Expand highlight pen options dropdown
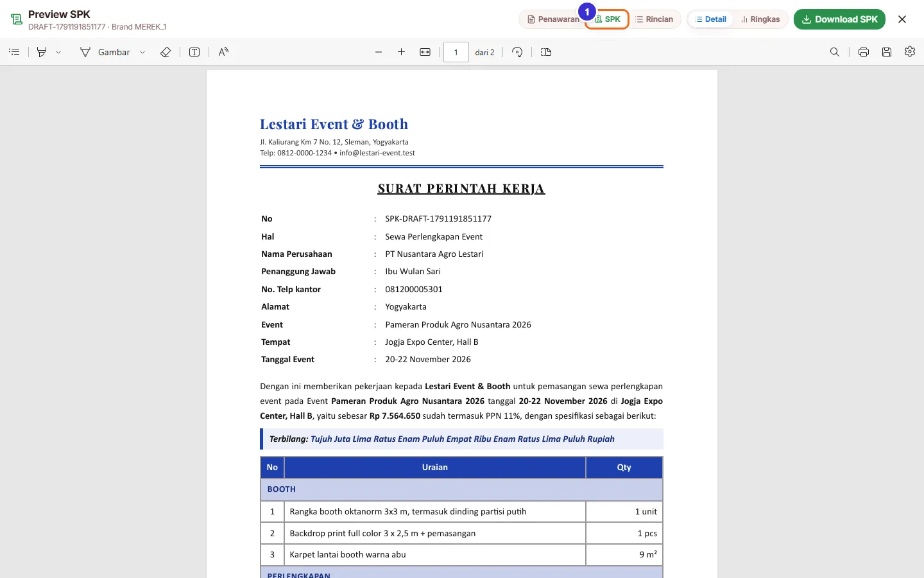This screenshot has height=578, width=924. [x=58, y=52]
